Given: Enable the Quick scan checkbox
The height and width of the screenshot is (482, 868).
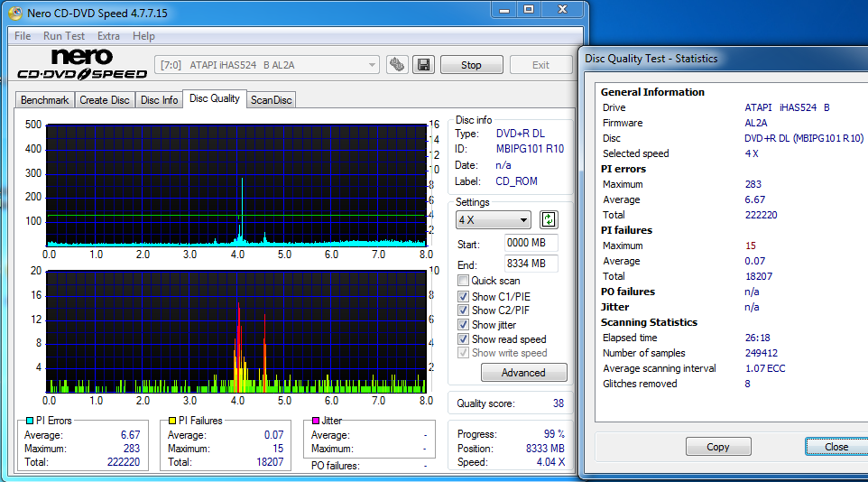Looking at the screenshot, I should coord(464,281).
